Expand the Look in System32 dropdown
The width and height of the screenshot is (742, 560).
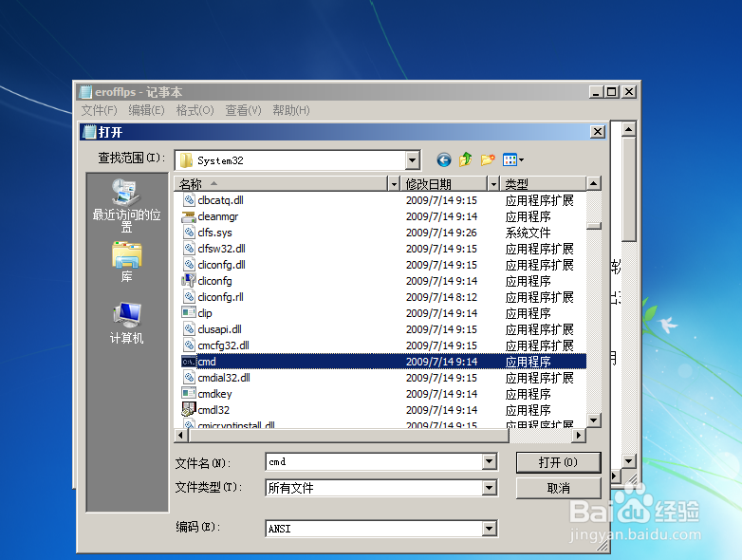coord(413,160)
